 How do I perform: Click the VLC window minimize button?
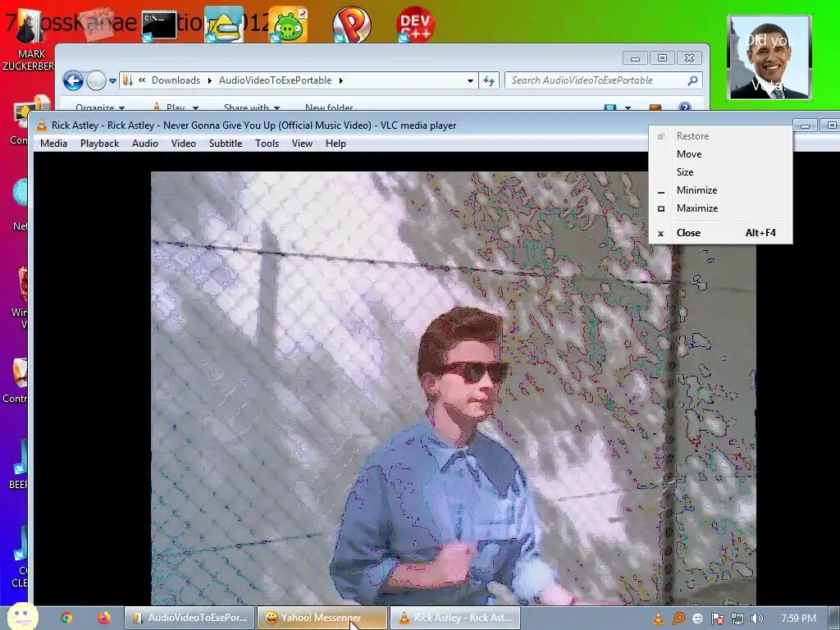point(806,126)
